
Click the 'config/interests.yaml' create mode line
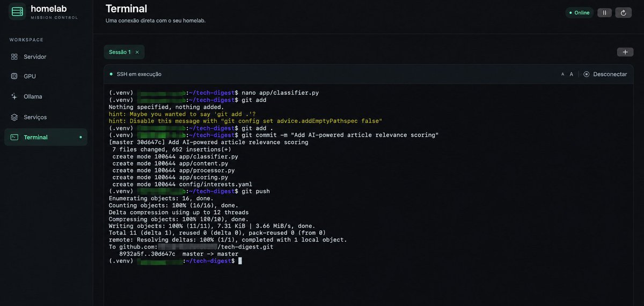point(182,184)
